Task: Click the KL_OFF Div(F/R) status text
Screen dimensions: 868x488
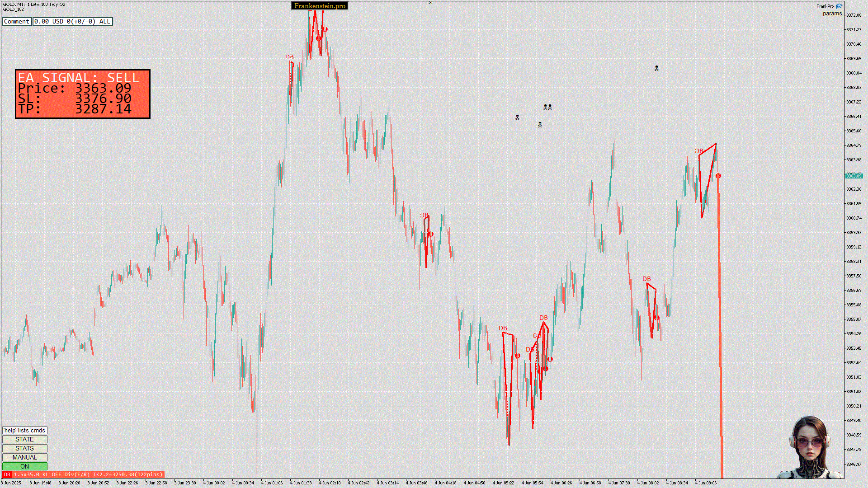Action: 66,474
